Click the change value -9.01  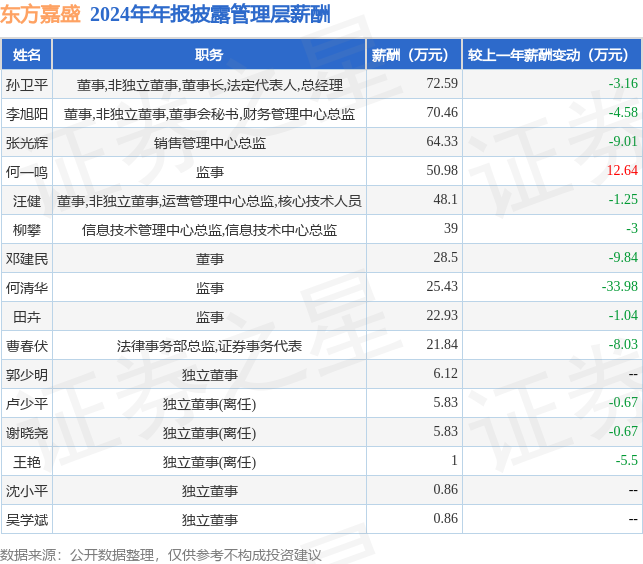(623, 141)
